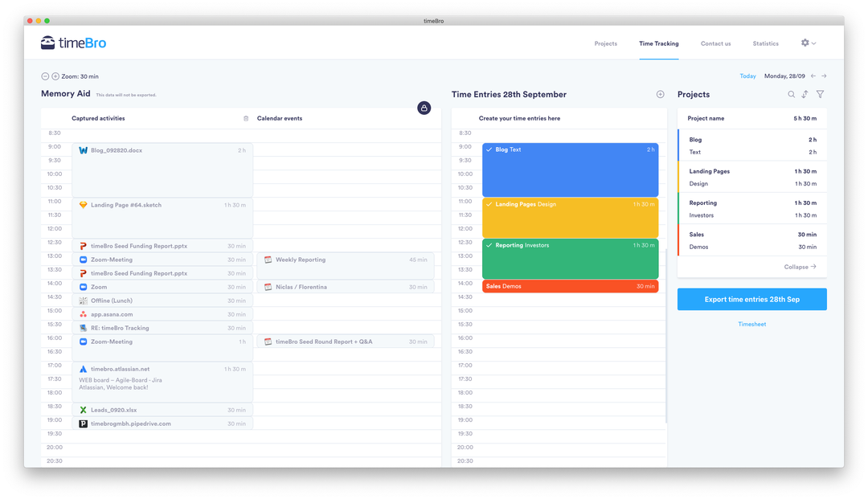Open the Projects tab

pyautogui.click(x=605, y=43)
